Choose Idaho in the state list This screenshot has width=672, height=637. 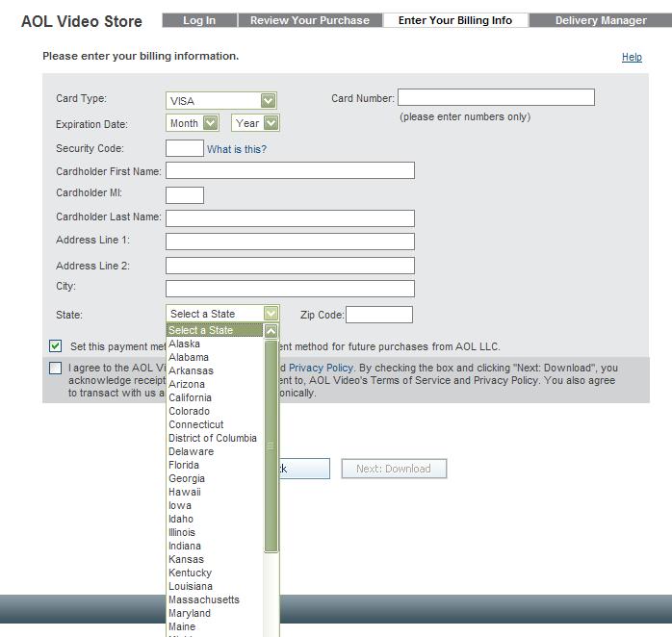pos(215,519)
